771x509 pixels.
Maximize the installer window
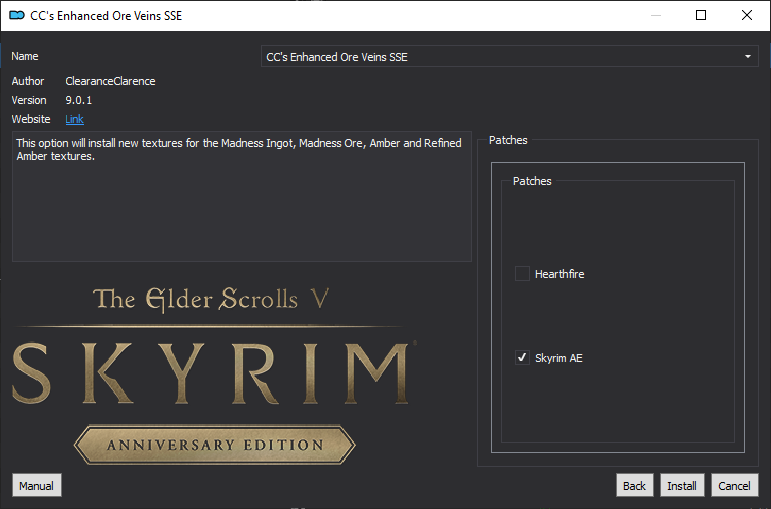point(701,15)
